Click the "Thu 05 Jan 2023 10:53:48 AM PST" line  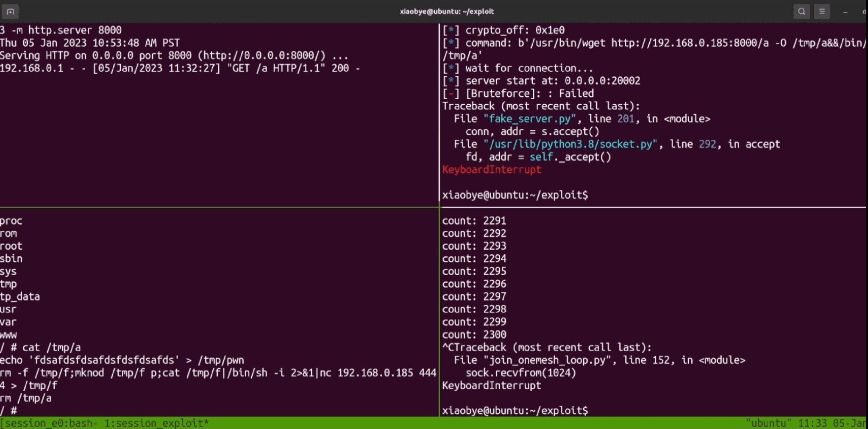click(x=90, y=43)
